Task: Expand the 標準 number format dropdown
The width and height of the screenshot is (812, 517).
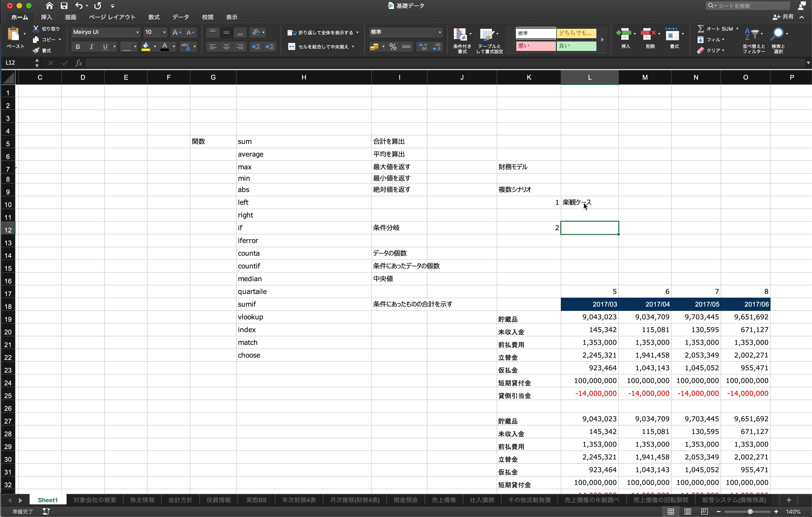Action: [439, 32]
